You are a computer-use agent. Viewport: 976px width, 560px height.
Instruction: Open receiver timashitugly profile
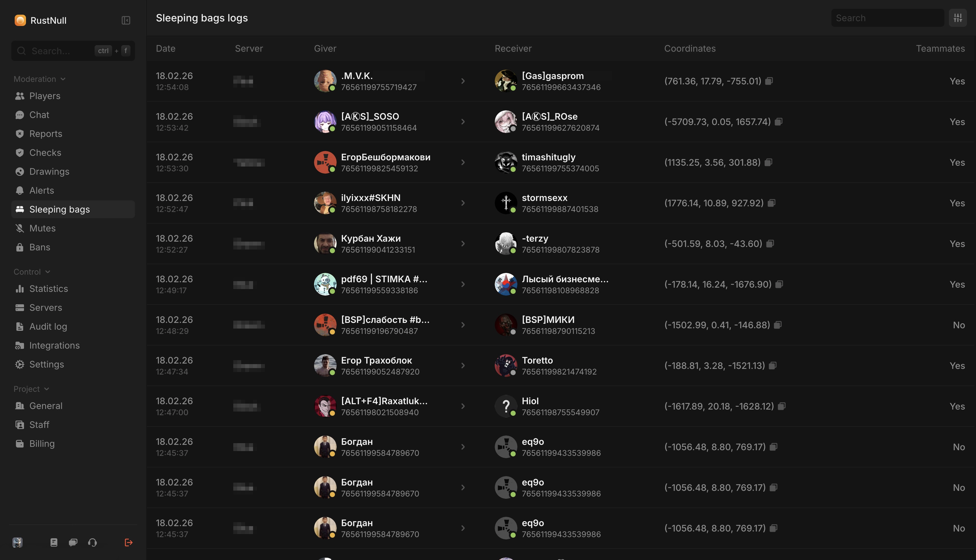(x=548, y=157)
